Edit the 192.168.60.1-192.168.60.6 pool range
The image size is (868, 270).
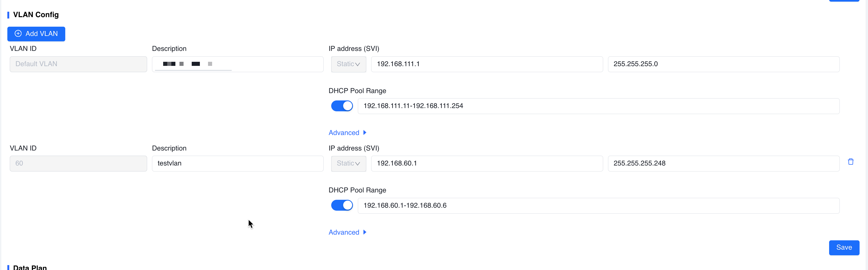[599, 205]
